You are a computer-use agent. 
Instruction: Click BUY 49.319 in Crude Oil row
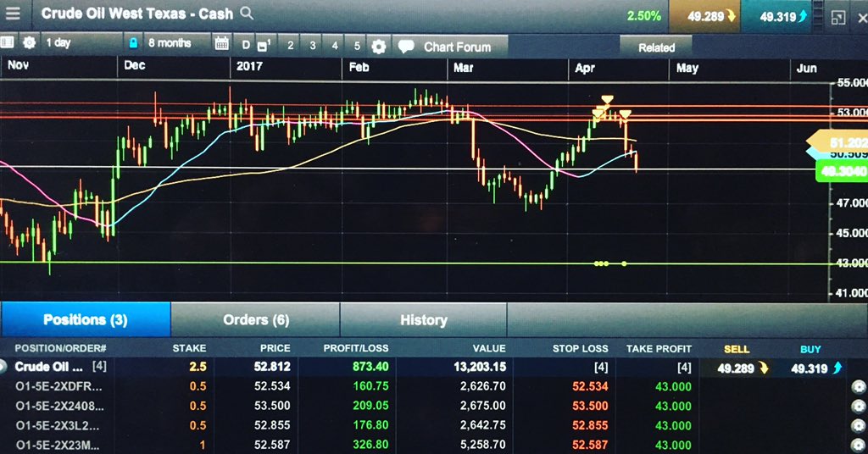(816, 368)
